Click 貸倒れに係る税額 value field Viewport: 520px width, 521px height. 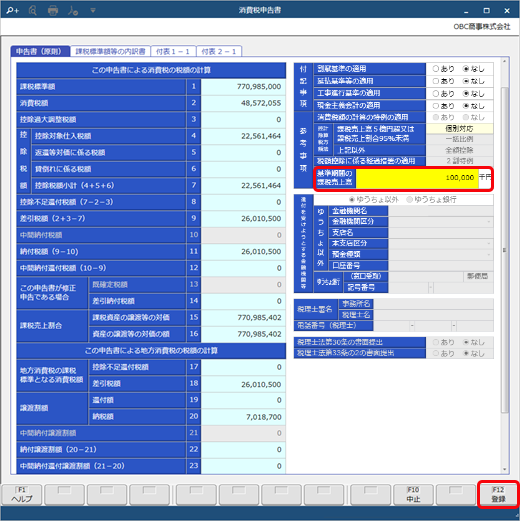243,169
